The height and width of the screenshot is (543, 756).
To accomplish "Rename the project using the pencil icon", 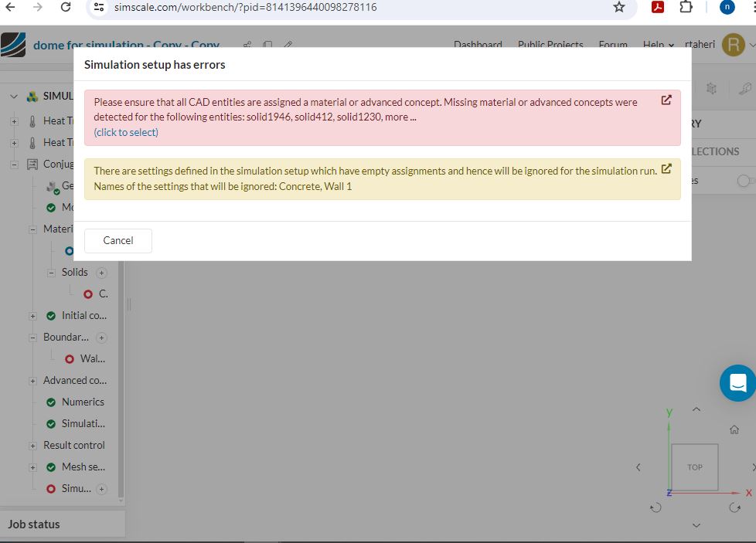I will click(x=288, y=46).
